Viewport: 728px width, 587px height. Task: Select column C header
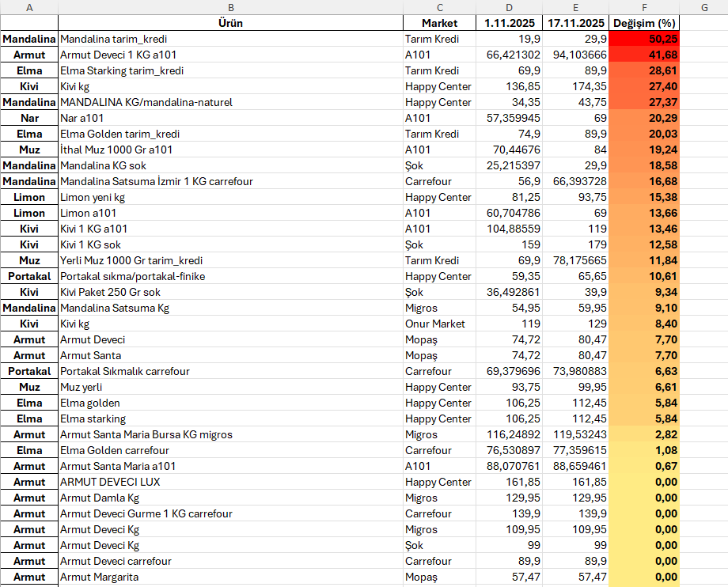[440, 7]
